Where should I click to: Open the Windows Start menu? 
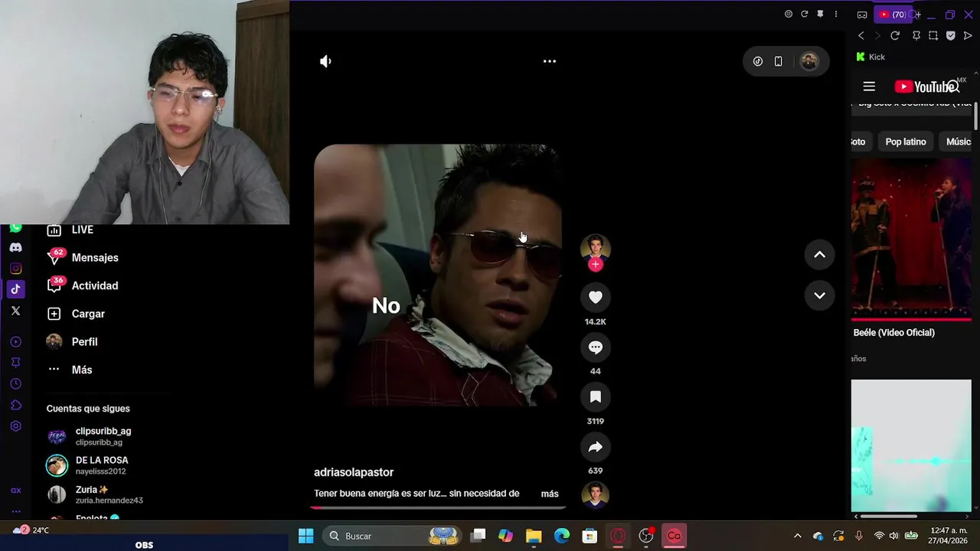pyautogui.click(x=305, y=536)
